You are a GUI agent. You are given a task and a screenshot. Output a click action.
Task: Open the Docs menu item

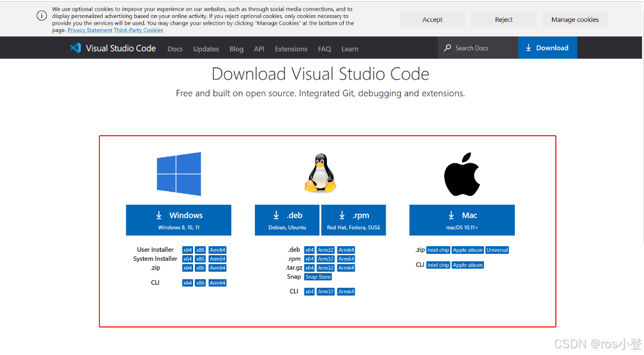[x=175, y=49]
